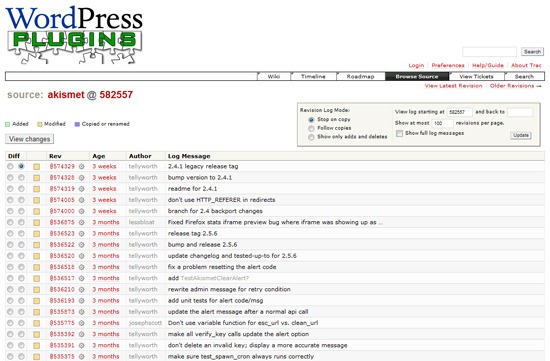Click author 'lessbloat' in the table

pyautogui.click(x=141, y=222)
